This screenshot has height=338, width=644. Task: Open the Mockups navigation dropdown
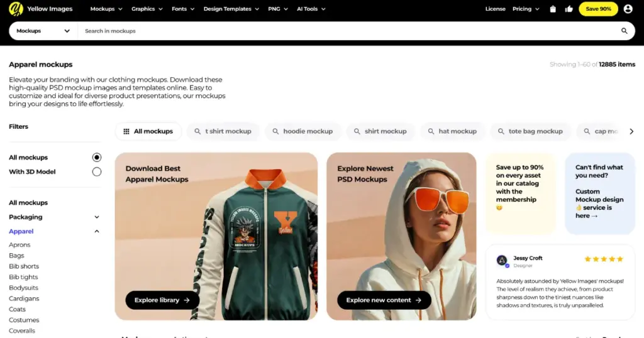106,9
